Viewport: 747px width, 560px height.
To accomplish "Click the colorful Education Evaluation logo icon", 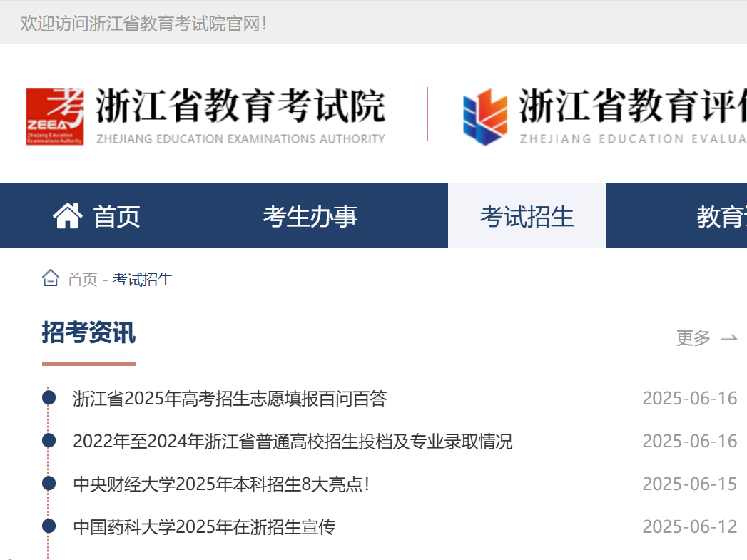I will 485,117.
